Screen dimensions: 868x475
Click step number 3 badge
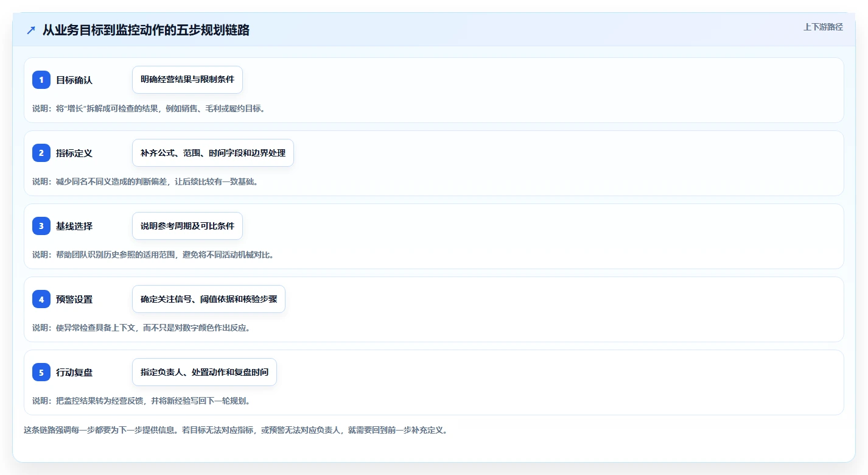coord(41,226)
